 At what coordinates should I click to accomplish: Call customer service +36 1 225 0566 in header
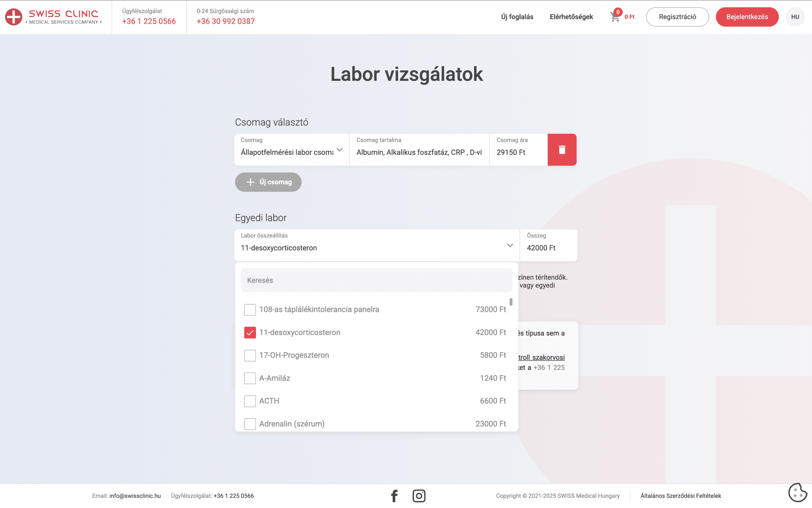point(149,22)
